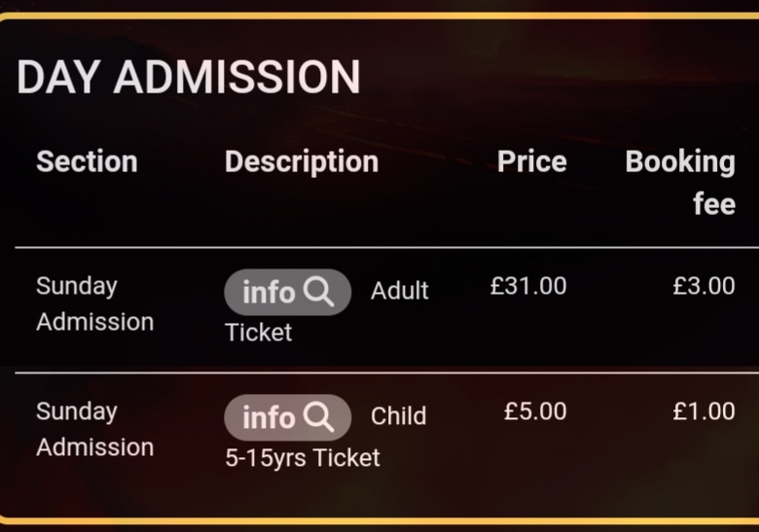Select the £31.00 adult price
759x532 pixels.
click(528, 286)
